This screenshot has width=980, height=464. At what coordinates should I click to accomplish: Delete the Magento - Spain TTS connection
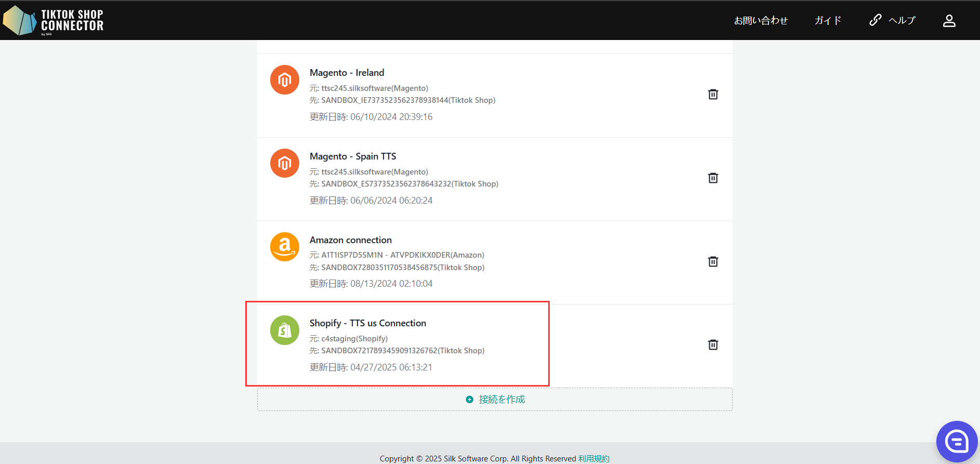coord(713,178)
